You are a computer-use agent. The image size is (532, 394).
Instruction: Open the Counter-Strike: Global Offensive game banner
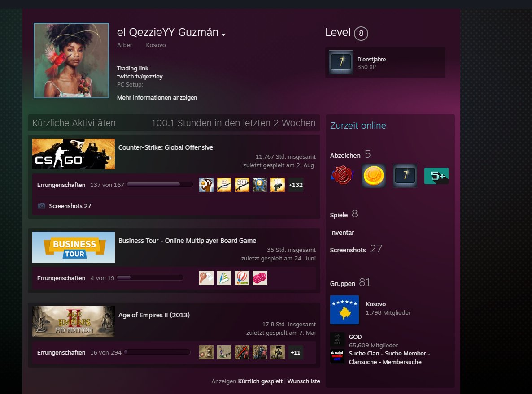73,154
